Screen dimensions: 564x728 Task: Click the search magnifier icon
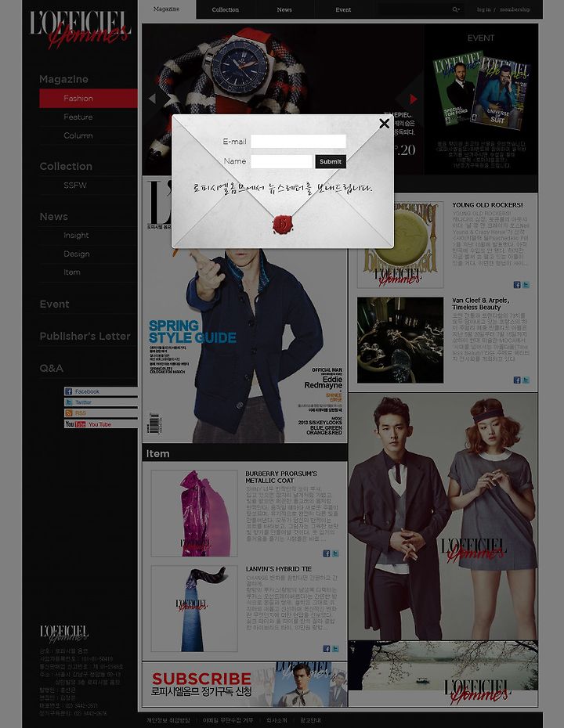[456, 9]
